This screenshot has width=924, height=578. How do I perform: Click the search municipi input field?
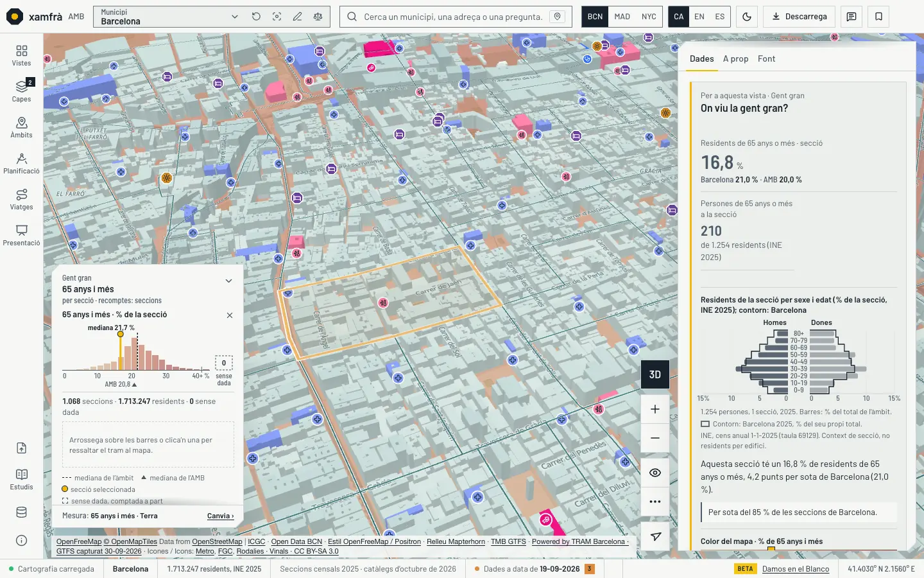pyautogui.click(x=453, y=17)
